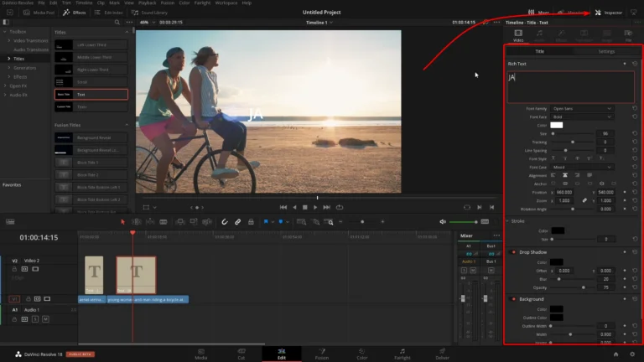644x362 pixels.
Task: Toggle the Zoom link chain icon
Action: tap(584, 200)
